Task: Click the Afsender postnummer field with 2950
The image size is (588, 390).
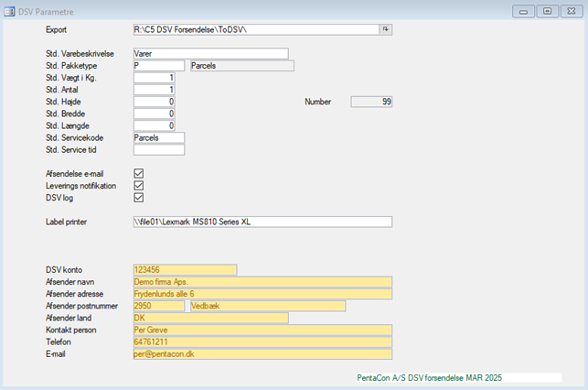Action: point(158,306)
